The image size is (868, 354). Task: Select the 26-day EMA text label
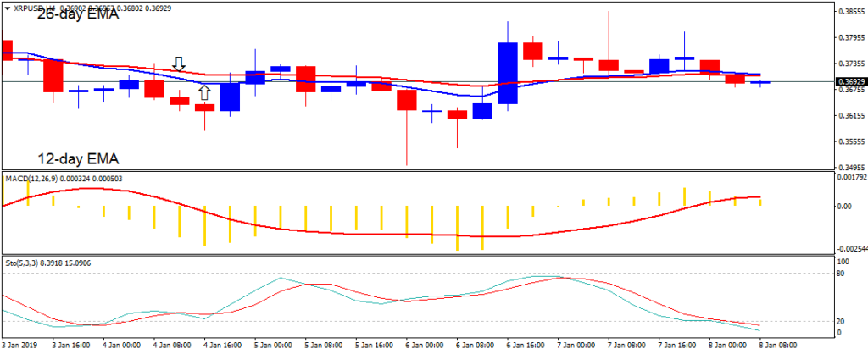77,16
